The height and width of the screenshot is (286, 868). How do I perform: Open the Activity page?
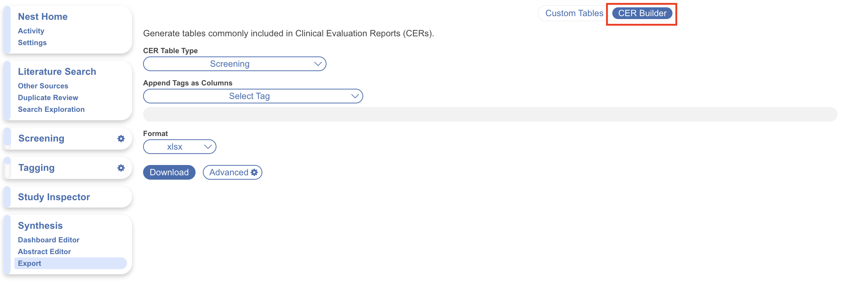[x=31, y=31]
